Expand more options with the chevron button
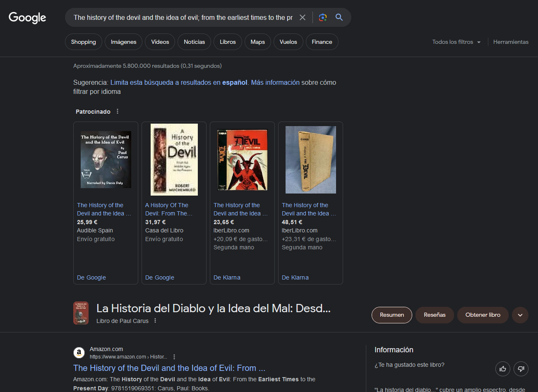Viewport: 538px width, 392px height. click(x=520, y=315)
